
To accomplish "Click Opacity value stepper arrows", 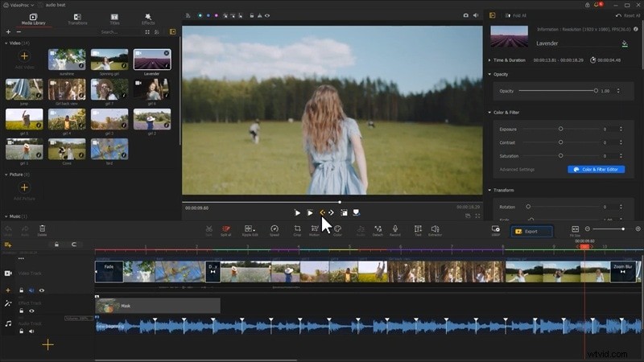I will tap(618, 91).
